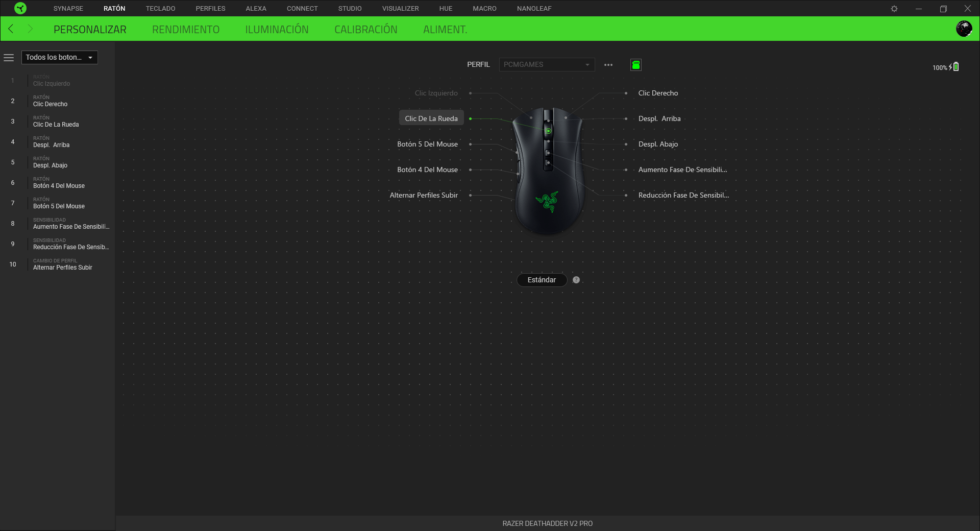This screenshot has width=980, height=531.
Task: Open the user profile avatar
Action: click(x=964, y=29)
